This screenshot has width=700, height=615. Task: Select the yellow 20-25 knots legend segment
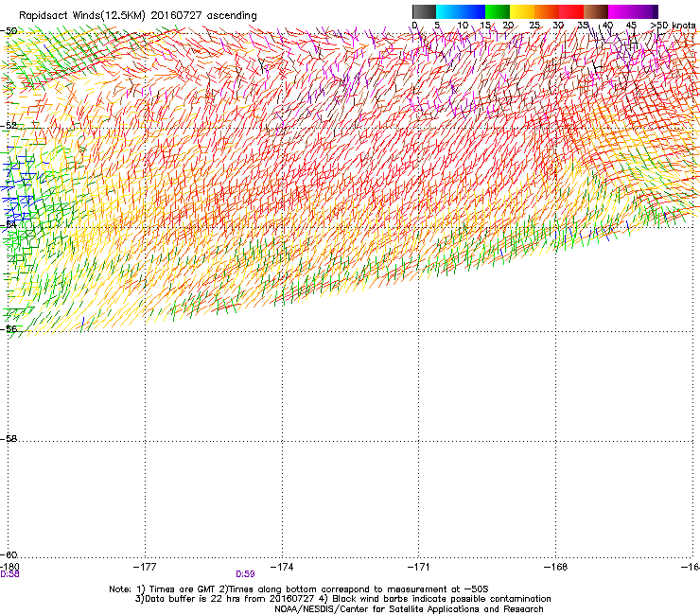522,11
